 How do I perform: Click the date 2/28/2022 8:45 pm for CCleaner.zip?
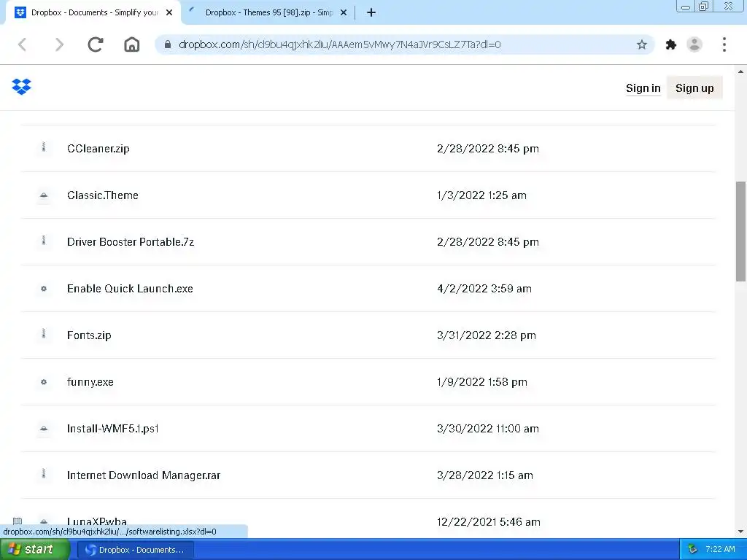488,149
